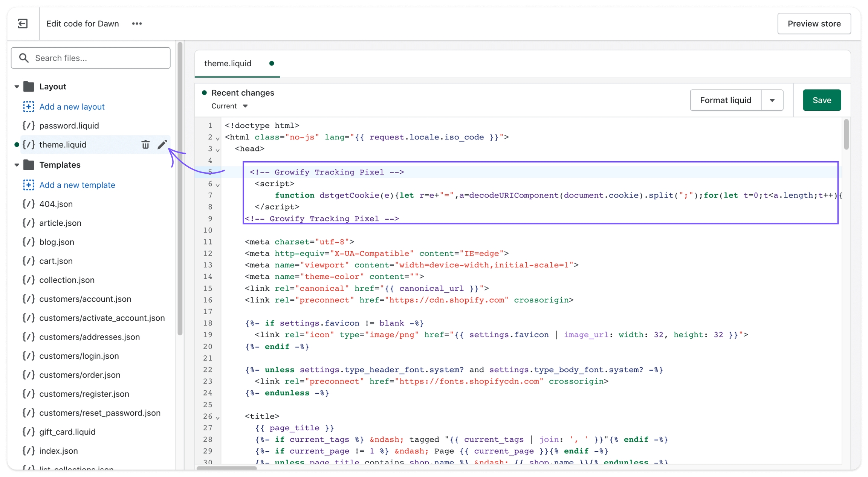Click the gift_card.liquid file icon

pyautogui.click(x=29, y=432)
